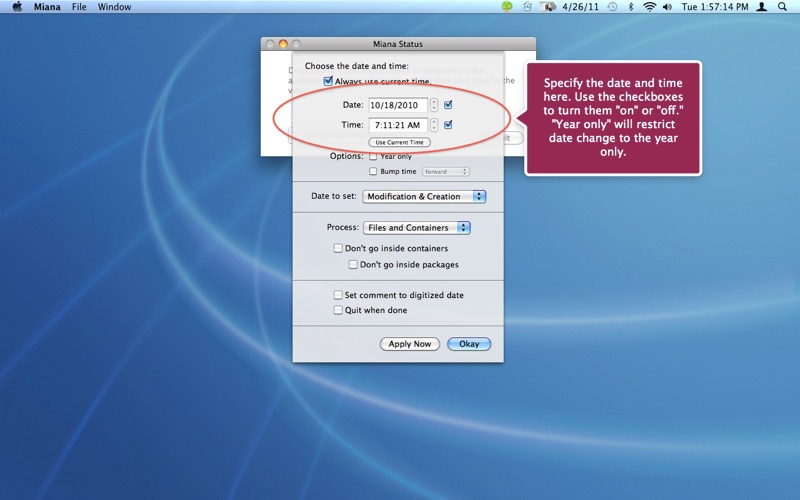Open Spotlight search magnifier
The image size is (800, 500).
click(x=782, y=7)
